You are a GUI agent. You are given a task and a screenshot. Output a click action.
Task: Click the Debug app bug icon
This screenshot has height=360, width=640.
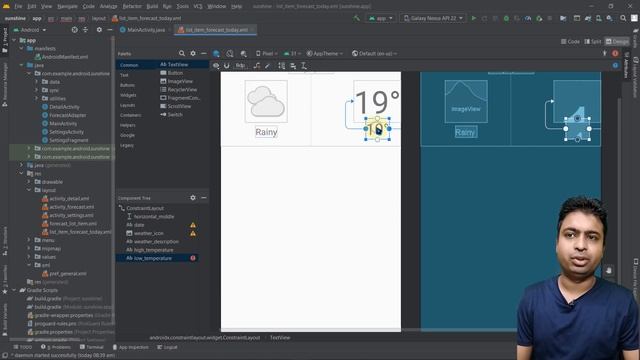pos(506,18)
